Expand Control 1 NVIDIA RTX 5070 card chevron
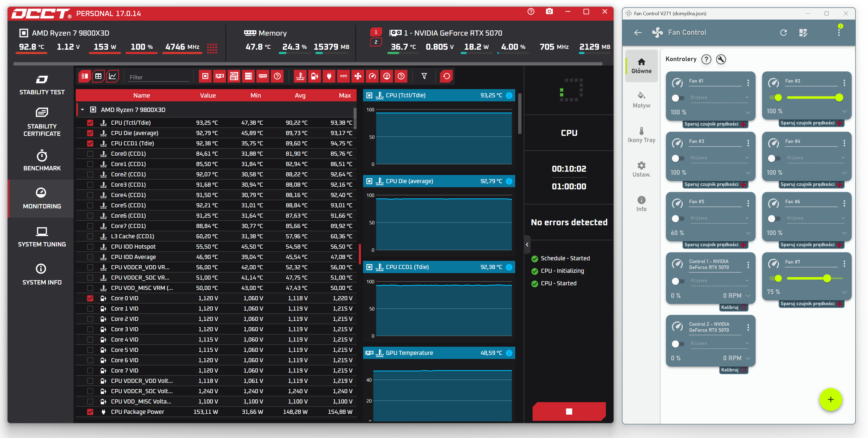This screenshot has height=438, width=868. pyautogui.click(x=748, y=296)
